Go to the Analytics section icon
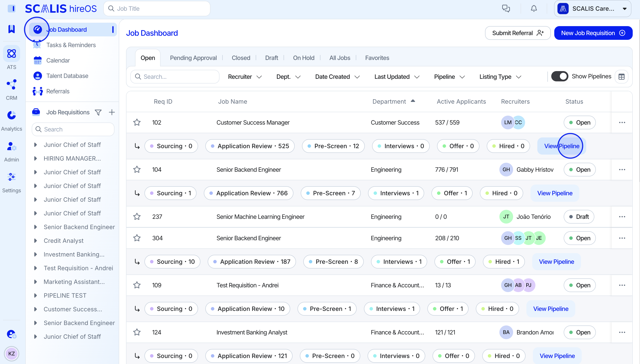 [x=12, y=115]
